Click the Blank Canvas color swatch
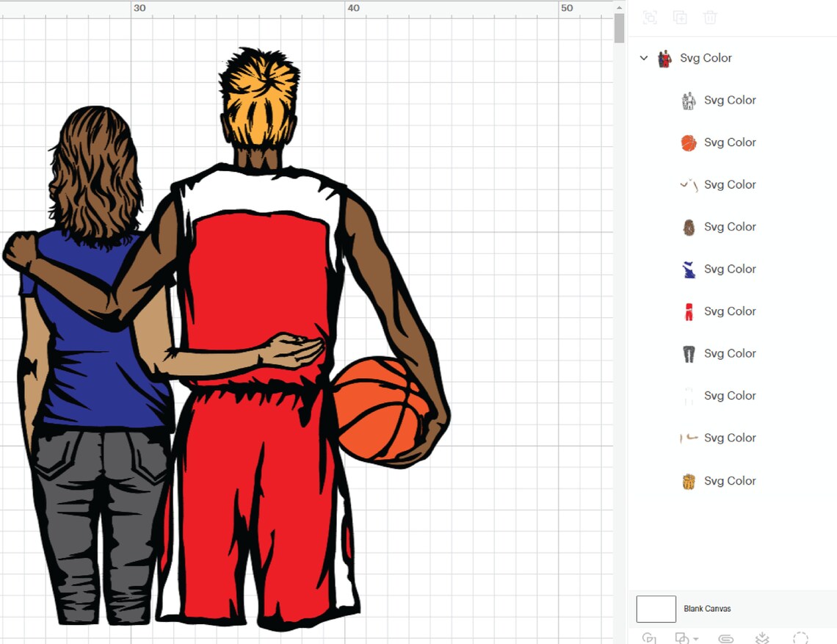Image resolution: width=837 pixels, height=644 pixels. (x=656, y=608)
